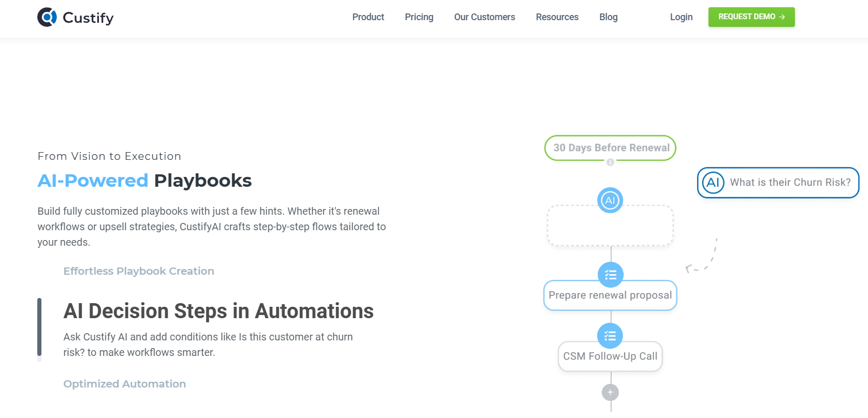Click checklist icon above Prepare renewal proposal
Image resolution: width=868 pixels, height=418 pixels.
coord(611,275)
